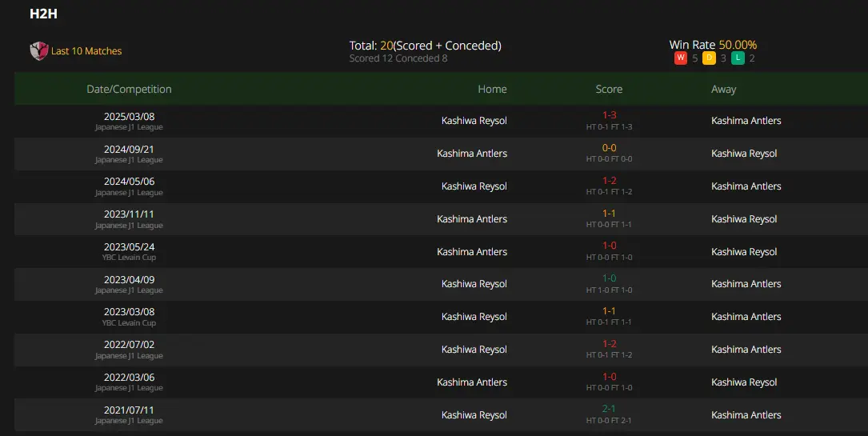Click HT 0-1 FT 1-3 result detail
Screen dimensions: 868x436
[x=609, y=126]
